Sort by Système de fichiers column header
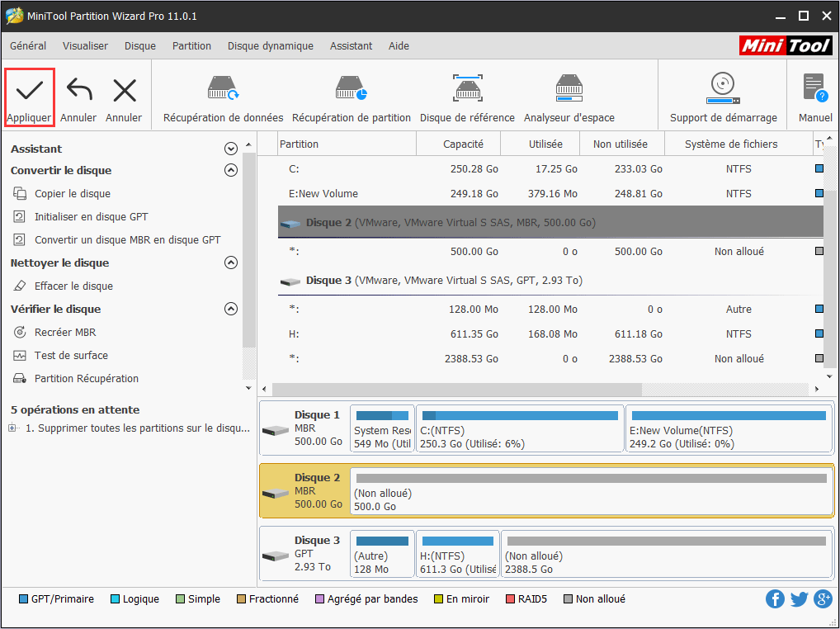Screen dimensions: 840x629 point(739,144)
